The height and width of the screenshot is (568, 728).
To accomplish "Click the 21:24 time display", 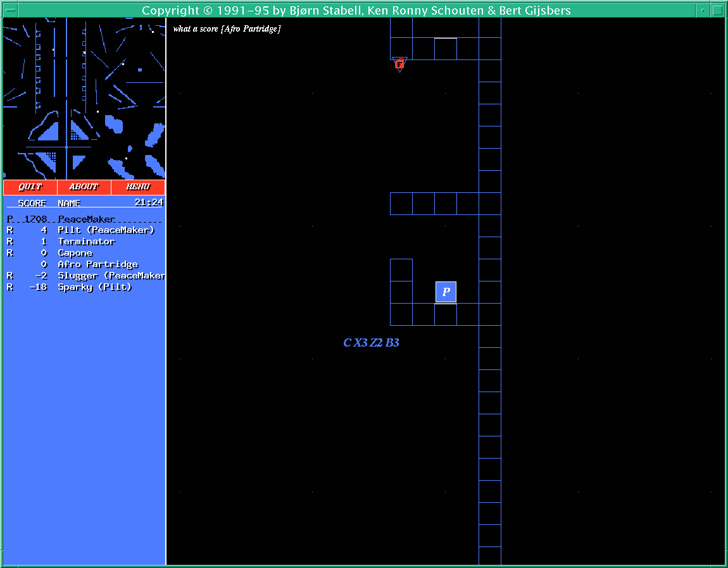I will (x=149, y=202).
